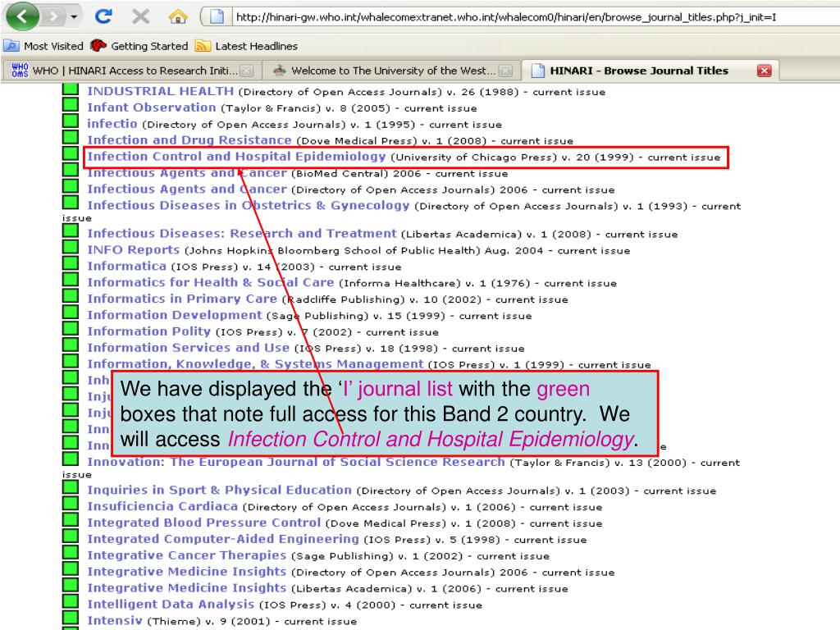Open Infection and Drug Resistance journal
Screen dimensions: 840x630
[189, 140]
